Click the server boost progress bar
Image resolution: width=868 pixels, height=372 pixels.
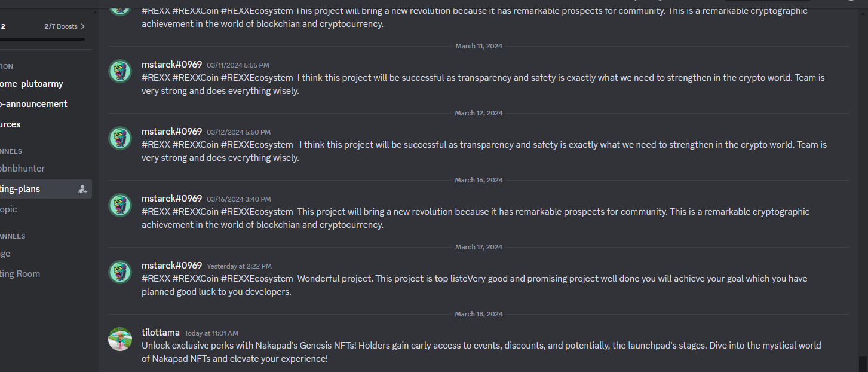tap(42, 39)
